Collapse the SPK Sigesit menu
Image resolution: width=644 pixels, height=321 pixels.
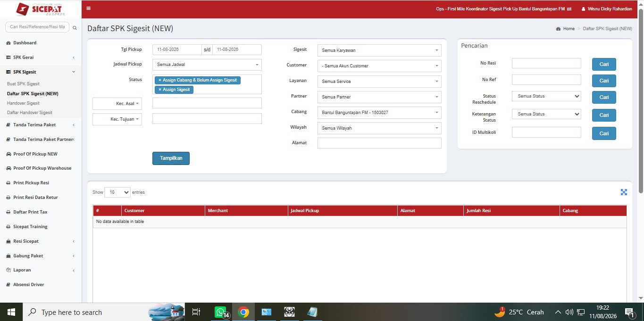[x=41, y=72]
